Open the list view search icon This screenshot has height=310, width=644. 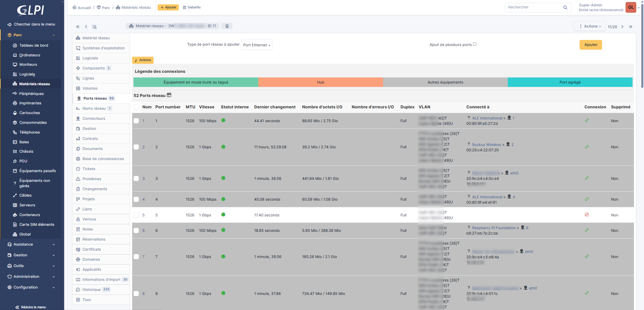pyautogui.click(x=95, y=27)
